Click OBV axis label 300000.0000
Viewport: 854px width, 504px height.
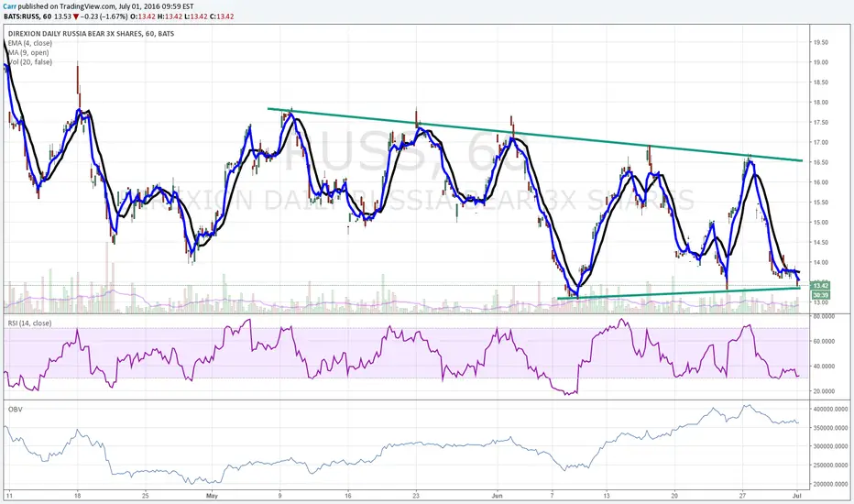point(830,446)
